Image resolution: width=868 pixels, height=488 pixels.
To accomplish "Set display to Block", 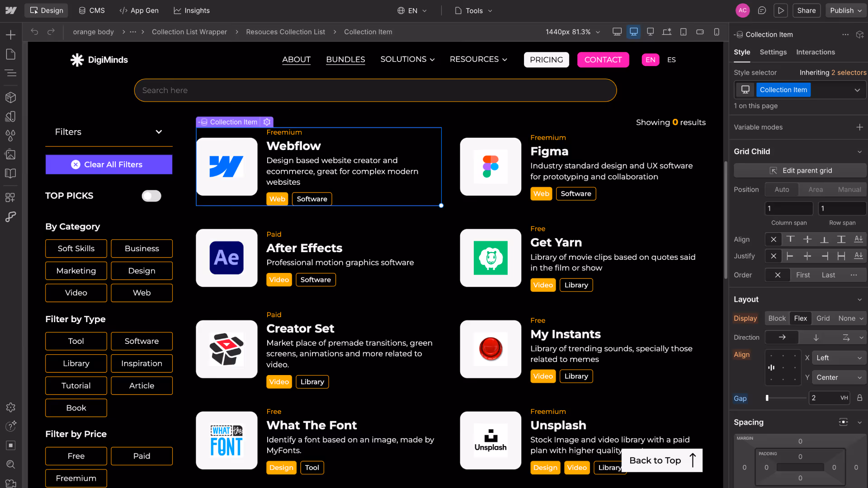I will click(x=777, y=319).
